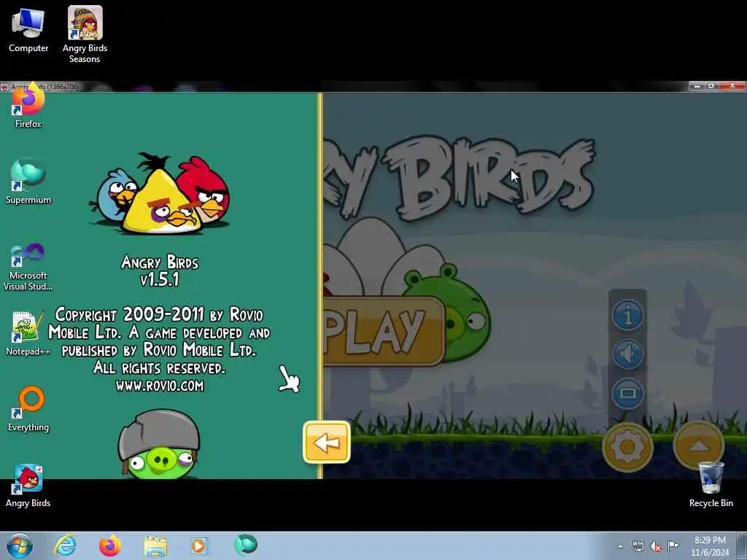747x560 pixels.
Task: Open the game info (i) button
Action: 627,315
